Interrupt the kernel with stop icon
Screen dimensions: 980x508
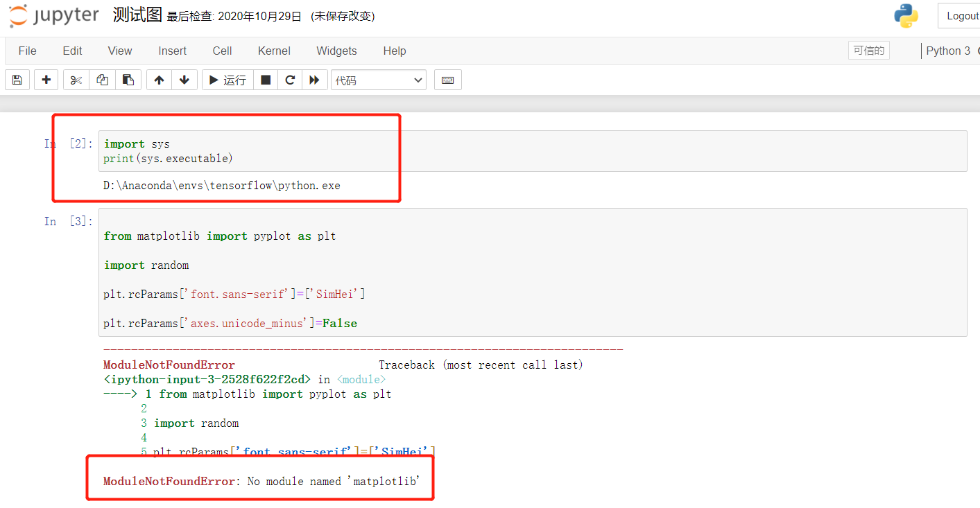[266, 80]
